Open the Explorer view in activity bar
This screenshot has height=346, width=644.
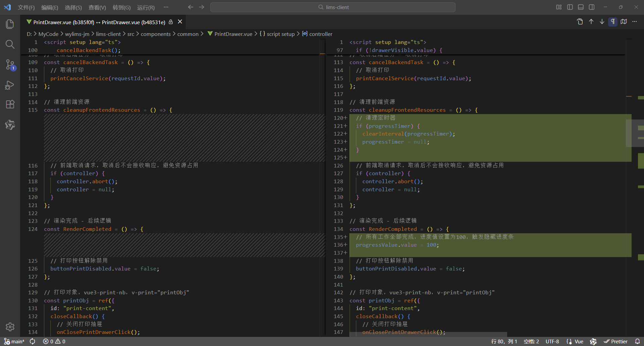point(10,24)
